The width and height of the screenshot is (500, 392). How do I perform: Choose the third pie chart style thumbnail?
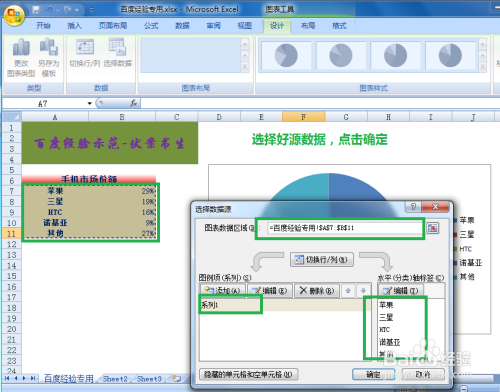pyautogui.click(x=395, y=55)
